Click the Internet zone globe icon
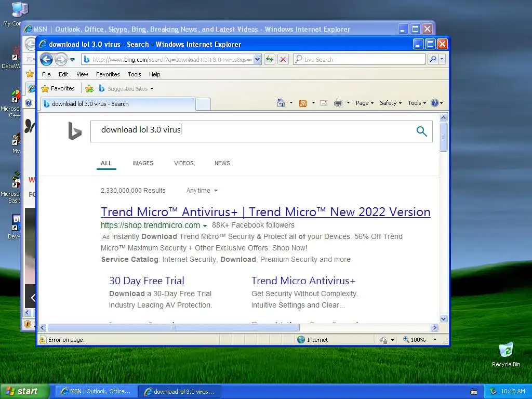 (x=301, y=340)
